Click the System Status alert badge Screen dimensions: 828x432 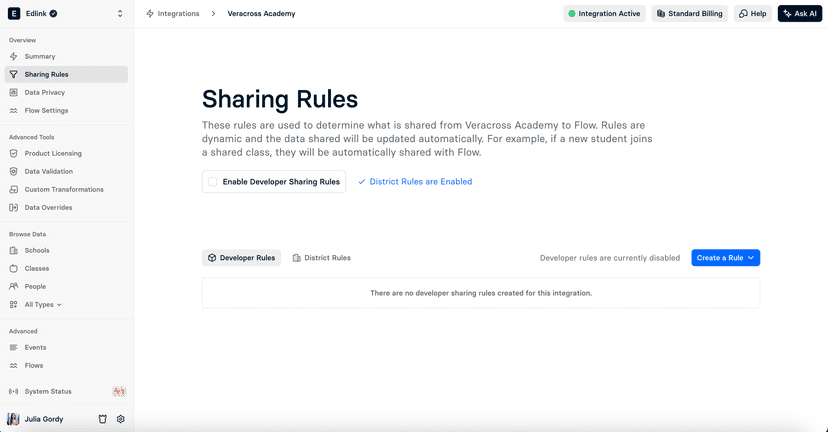(119, 391)
